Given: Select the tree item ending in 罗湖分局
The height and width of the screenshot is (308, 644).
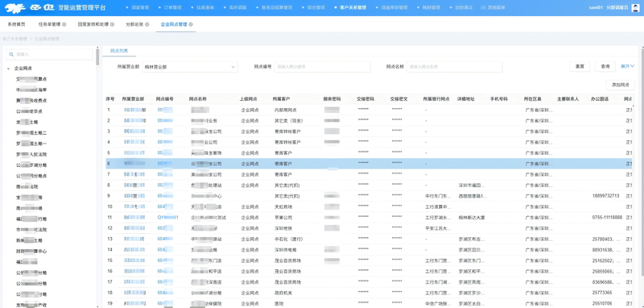Looking at the screenshot, I should [x=31, y=165].
